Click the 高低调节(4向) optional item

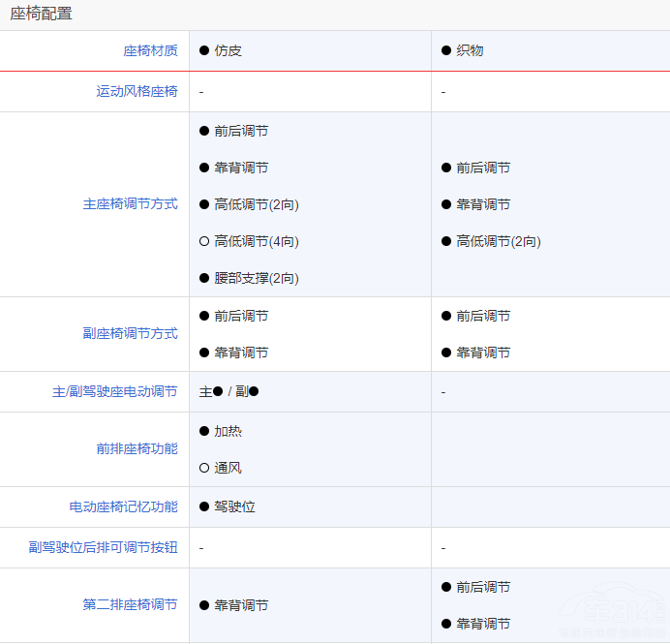point(257,241)
